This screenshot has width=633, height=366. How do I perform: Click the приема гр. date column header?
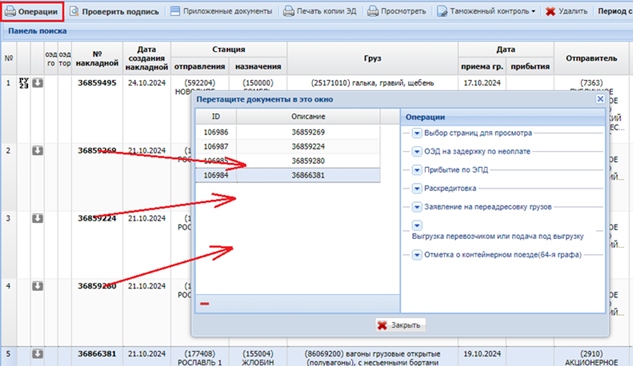[482, 67]
